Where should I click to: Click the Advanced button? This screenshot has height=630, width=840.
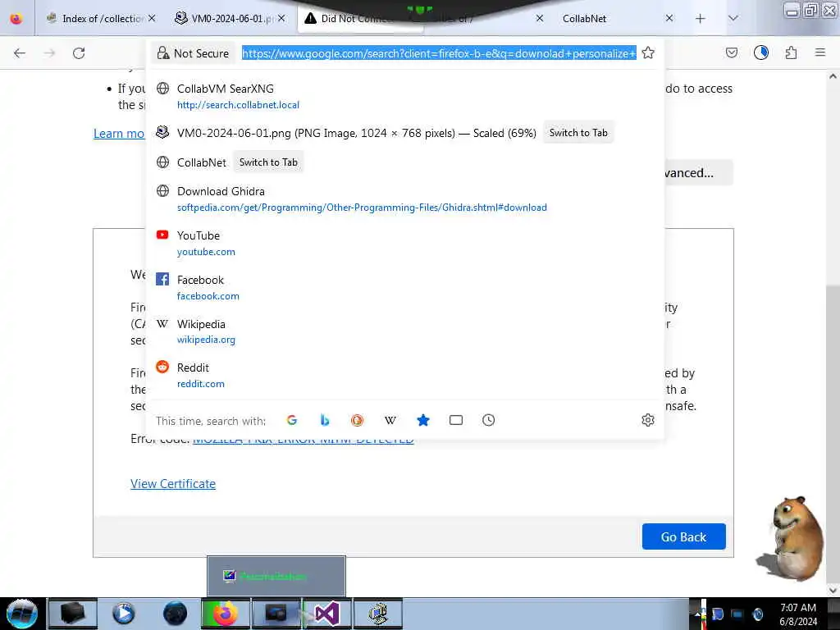pos(698,173)
